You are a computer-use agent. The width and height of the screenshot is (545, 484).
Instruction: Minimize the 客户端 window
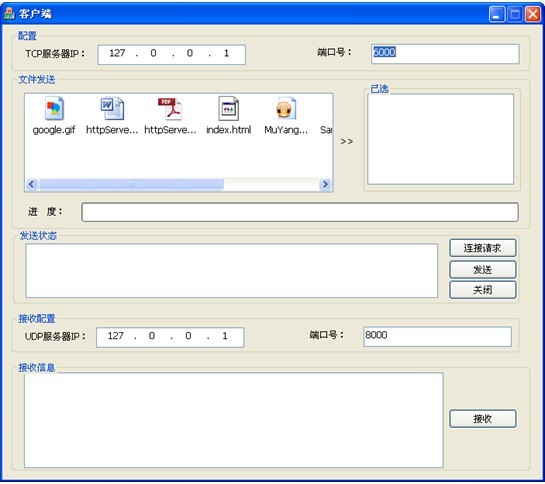pos(497,15)
